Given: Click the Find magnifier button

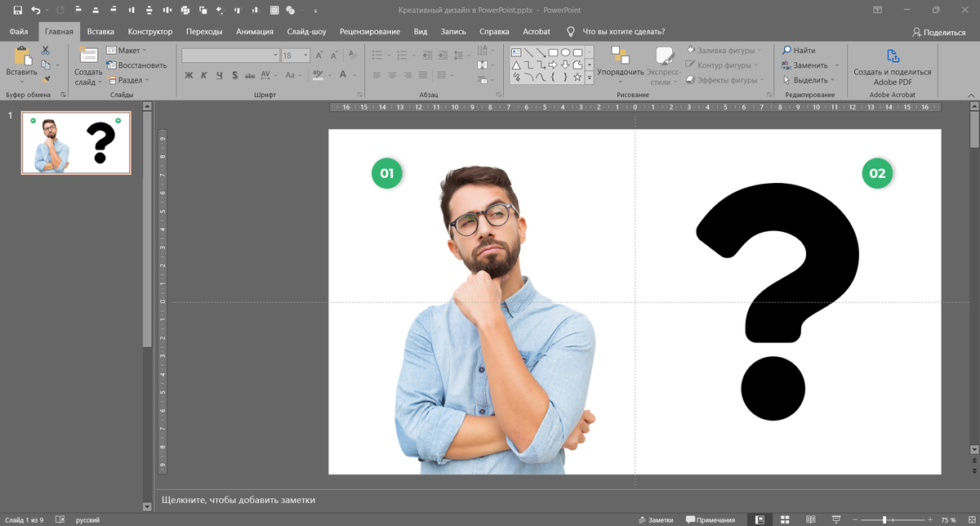Looking at the screenshot, I should (x=799, y=50).
